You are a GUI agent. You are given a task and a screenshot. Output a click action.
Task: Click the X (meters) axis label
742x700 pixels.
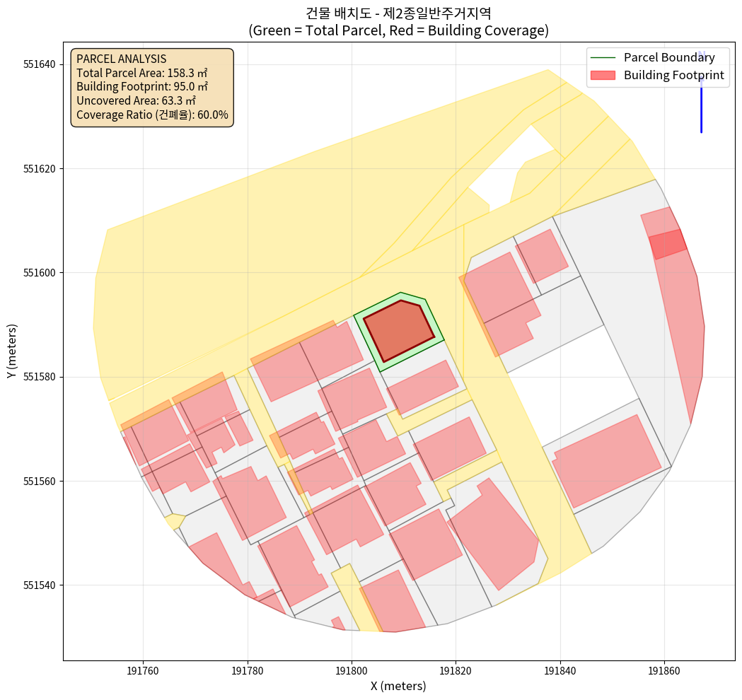click(398, 685)
